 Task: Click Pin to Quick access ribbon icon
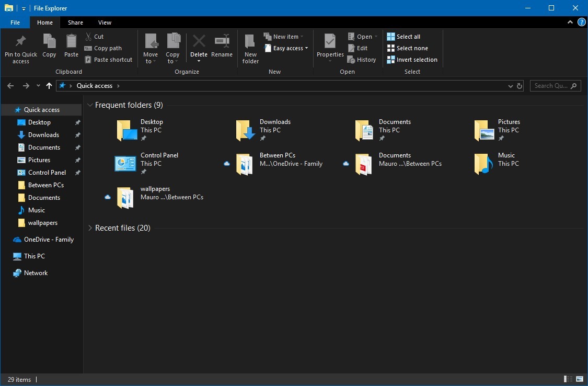coord(20,49)
